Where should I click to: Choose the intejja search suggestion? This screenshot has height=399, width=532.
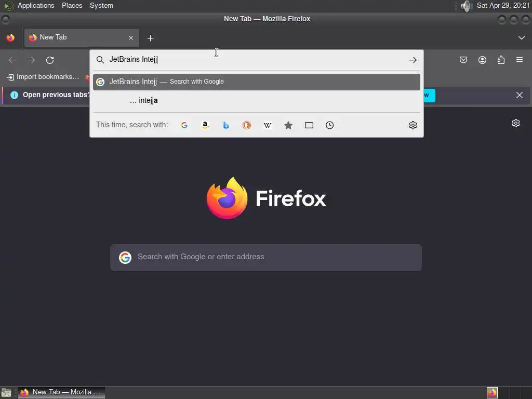[x=257, y=100]
